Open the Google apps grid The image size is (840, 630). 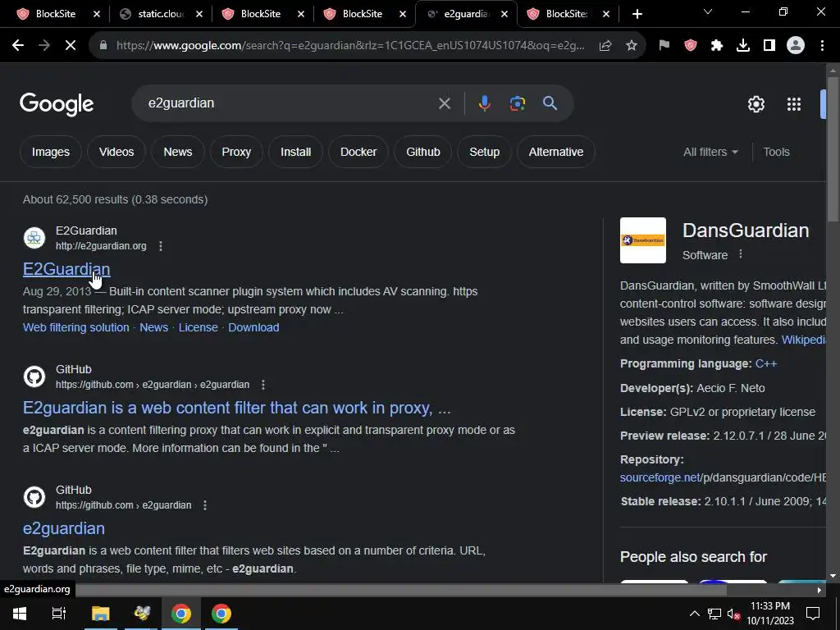pos(794,104)
